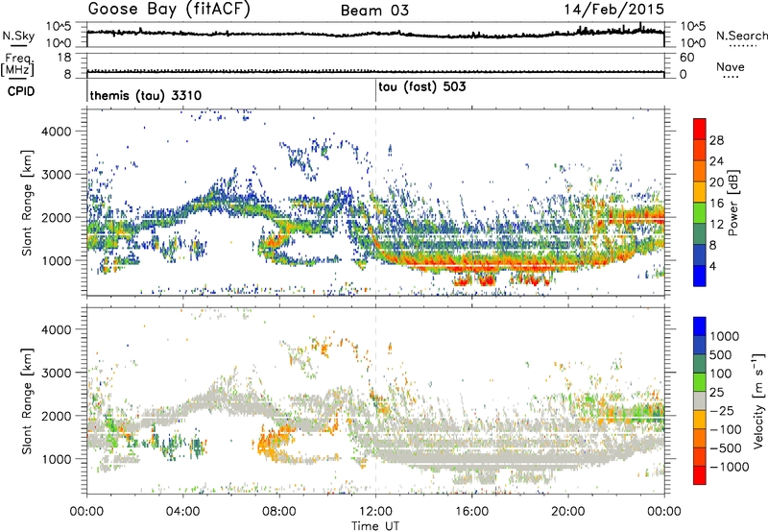Click the '12:00' time axis tick label
Screen dimensions: 768x532
point(375,512)
